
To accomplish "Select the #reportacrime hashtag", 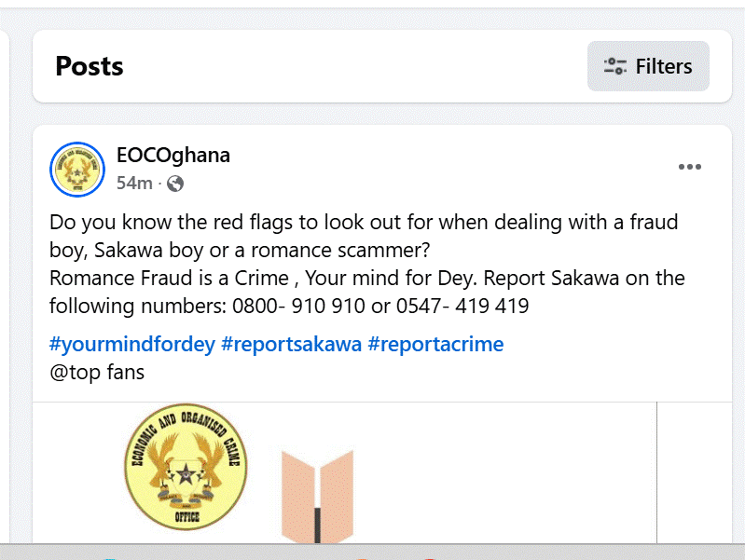I will (x=435, y=344).
